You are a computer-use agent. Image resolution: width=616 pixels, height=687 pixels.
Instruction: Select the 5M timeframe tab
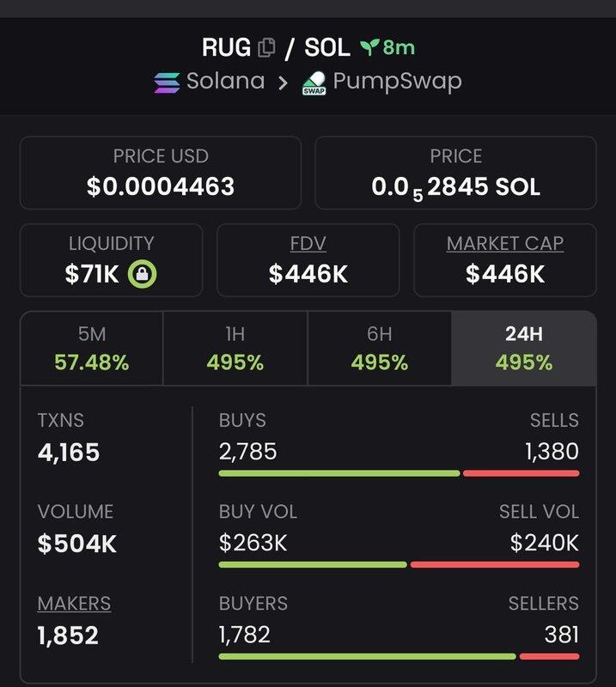point(91,349)
